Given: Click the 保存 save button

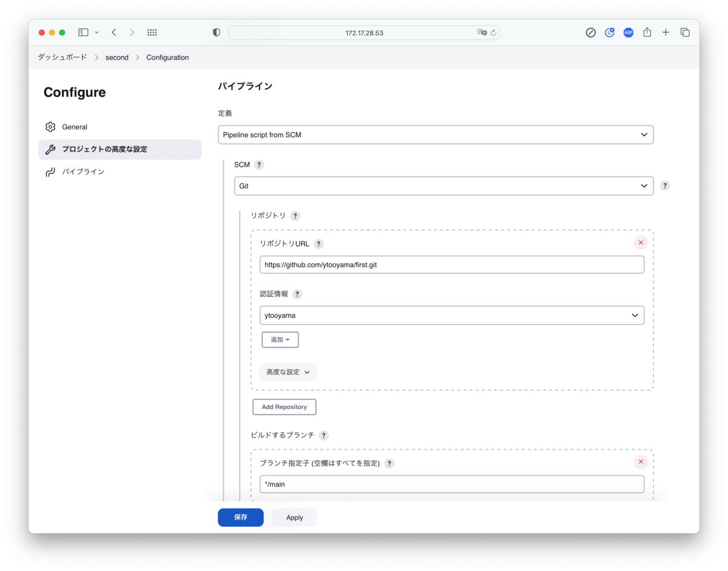Looking at the screenshot, I should [x=241, y=518].
